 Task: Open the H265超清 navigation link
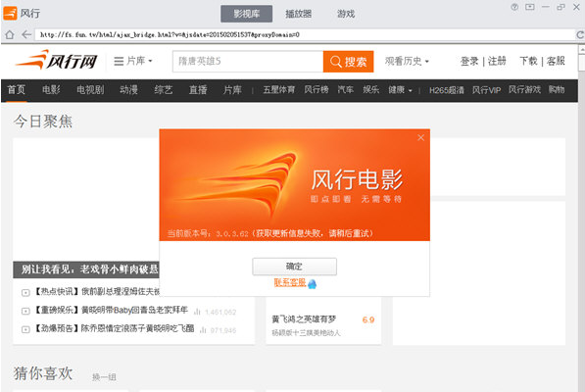[x=447, y=90]
